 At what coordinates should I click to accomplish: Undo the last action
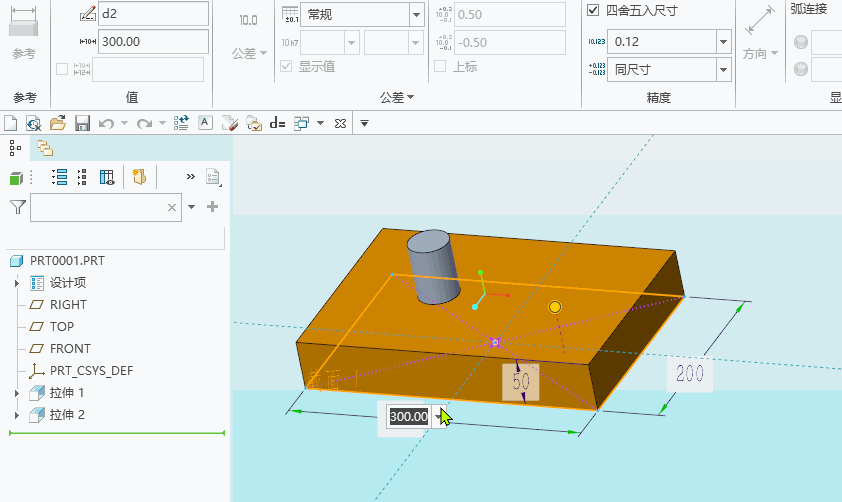[x=106, y=123]
